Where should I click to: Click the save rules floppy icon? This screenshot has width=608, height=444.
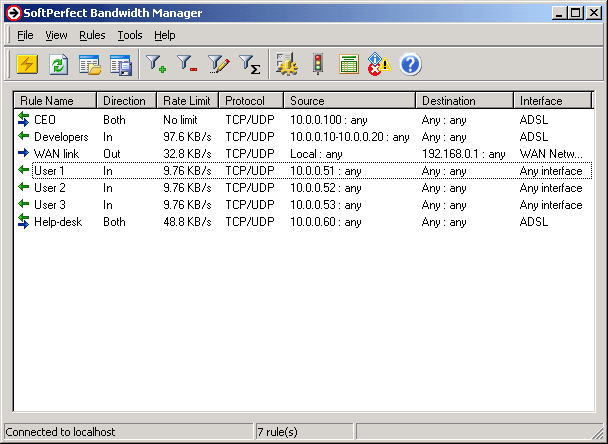click(x=121, y=65)
